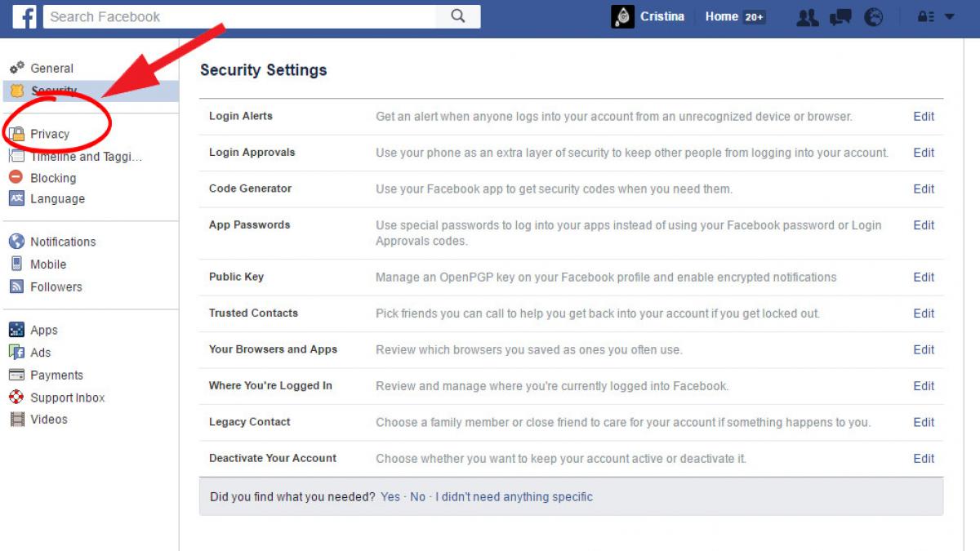
Task: Edit the Trusted Contacts setting
Action: [923, 313]
